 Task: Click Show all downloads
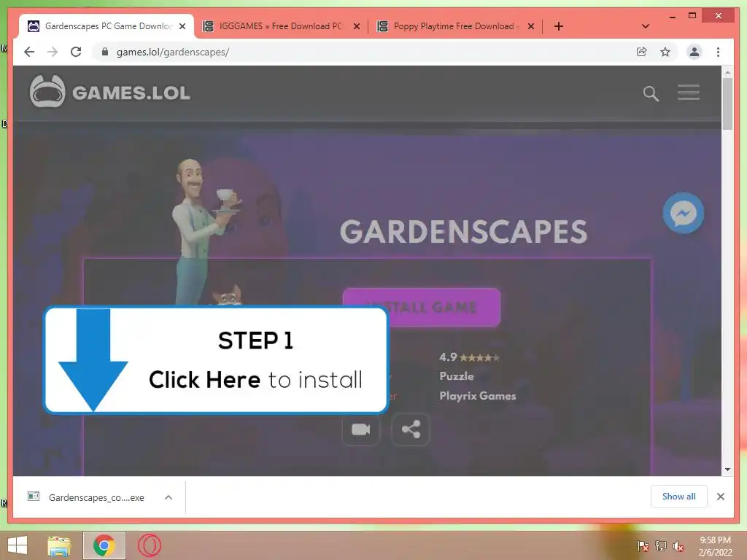(679, 497)
